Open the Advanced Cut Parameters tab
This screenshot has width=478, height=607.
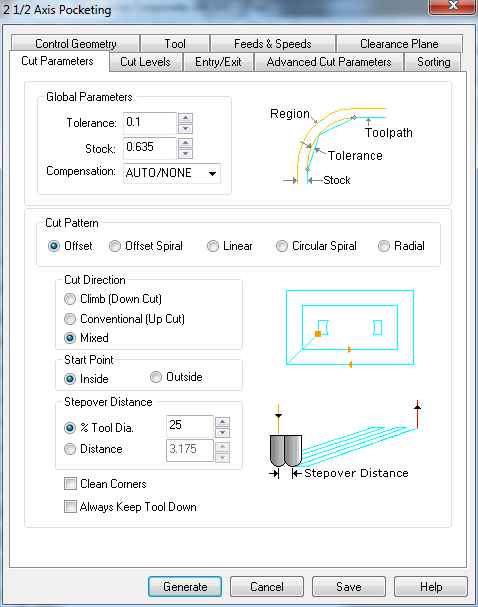click(x=329, y=62)
